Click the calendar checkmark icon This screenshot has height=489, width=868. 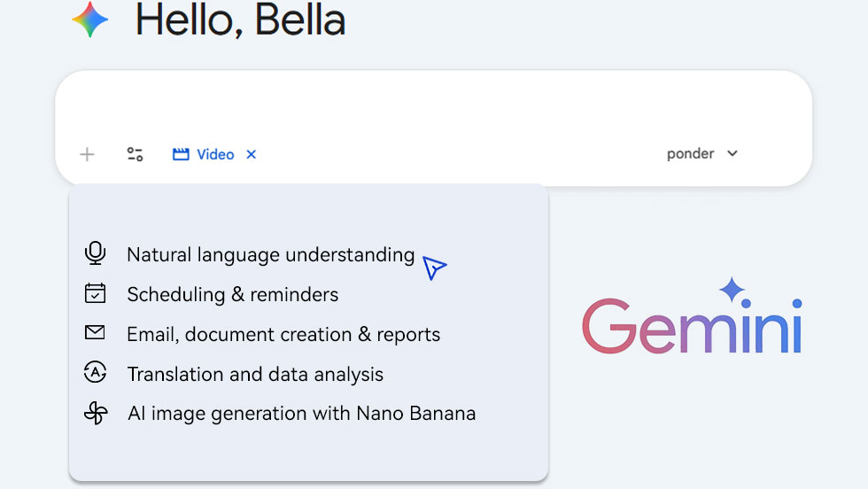point(95,293)
